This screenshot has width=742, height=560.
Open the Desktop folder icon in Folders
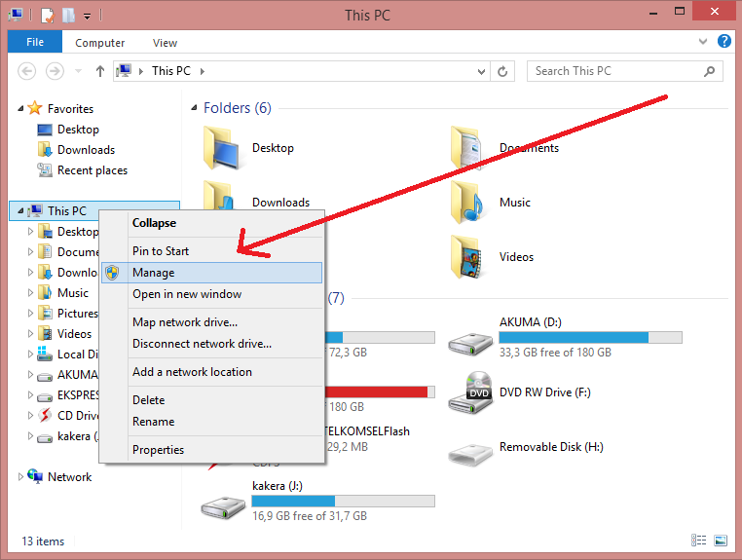(221, 148)
